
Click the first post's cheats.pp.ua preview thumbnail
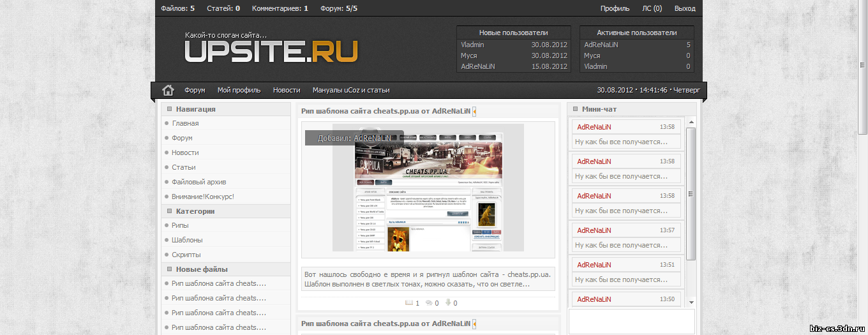tap(428, 188)
